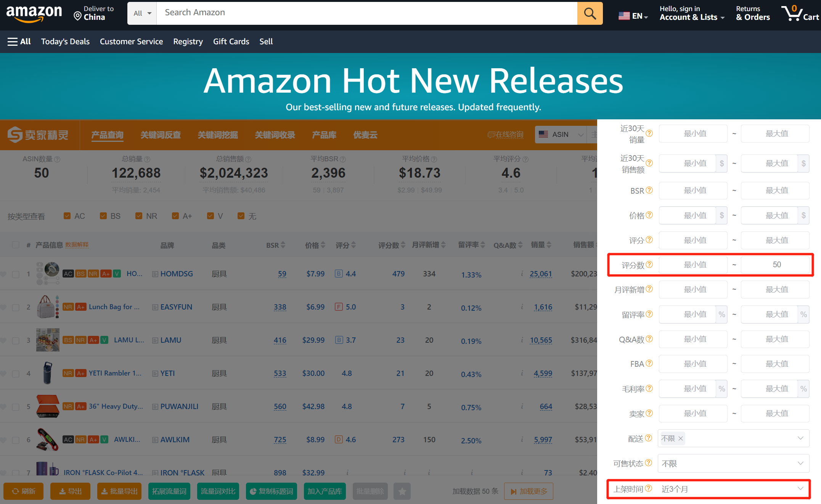821x504 pixels.
Task: Open the shopping cart icon
Action: [793, 13]
